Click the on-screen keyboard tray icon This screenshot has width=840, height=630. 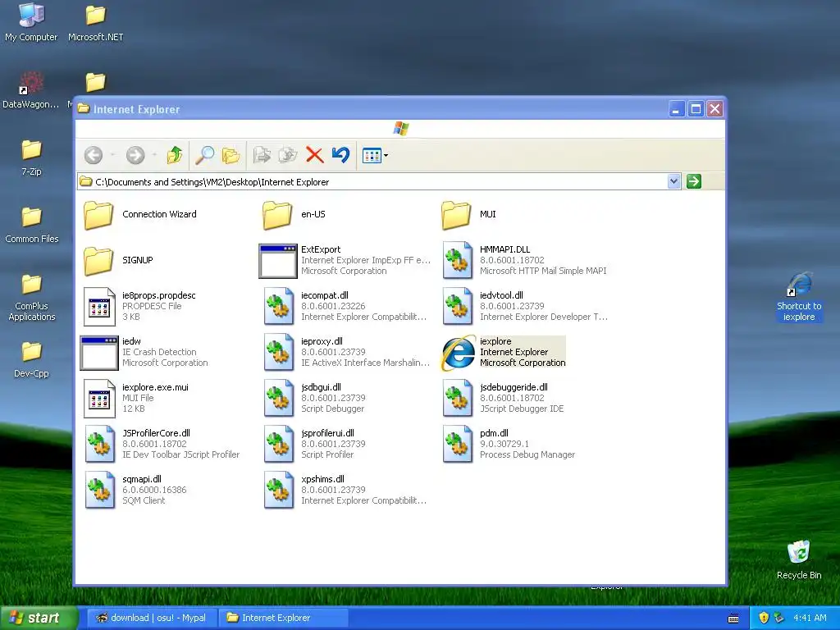(x=733, y=619)
